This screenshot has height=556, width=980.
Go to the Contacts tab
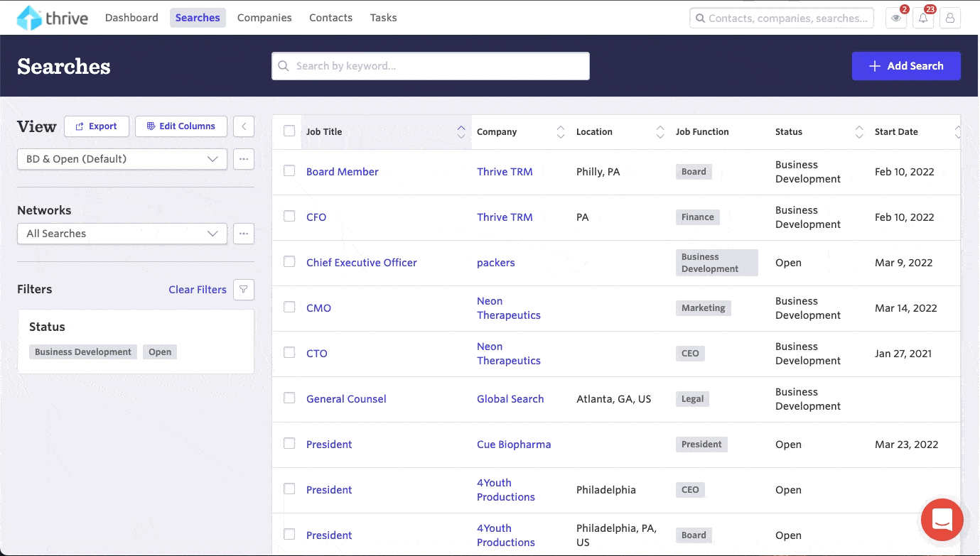click(x=330, y=18)
